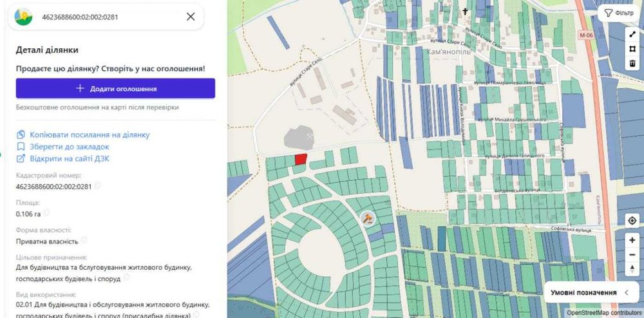Select the line measure tool
This screenshot has height=318, width=644.
point(632,35)
